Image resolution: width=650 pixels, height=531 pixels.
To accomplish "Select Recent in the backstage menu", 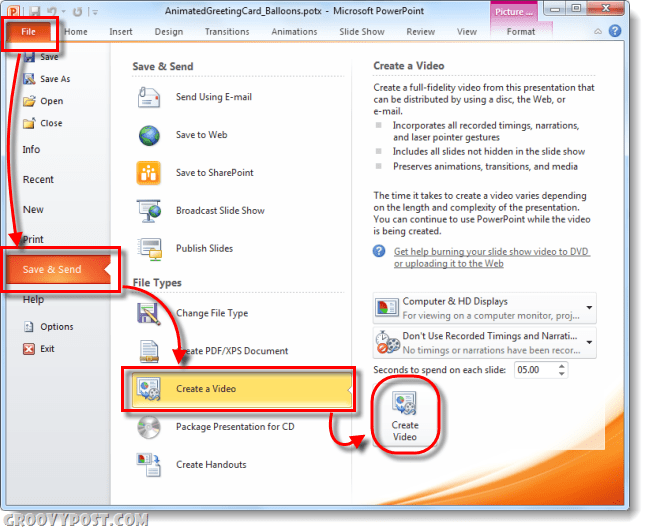I will point(38,179).
